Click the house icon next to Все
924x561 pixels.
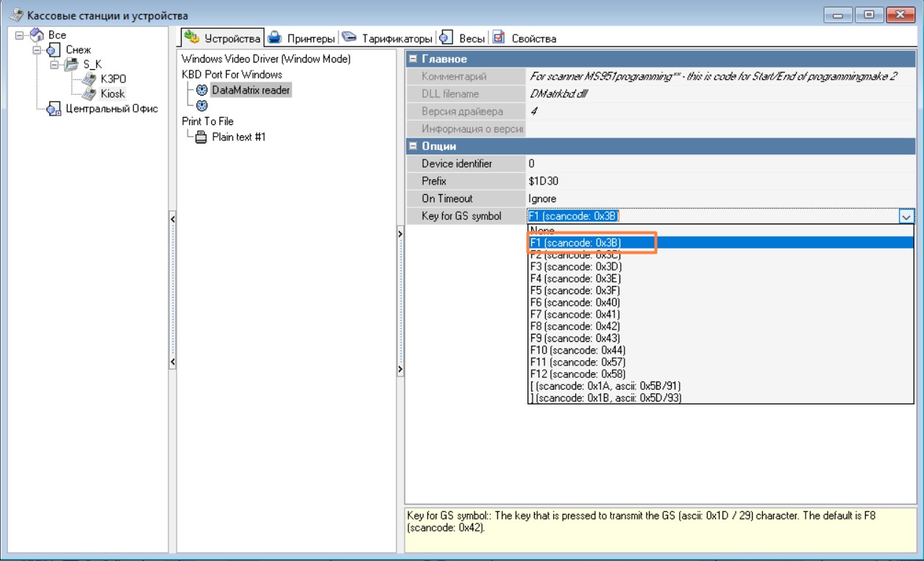tap(36, 36)
